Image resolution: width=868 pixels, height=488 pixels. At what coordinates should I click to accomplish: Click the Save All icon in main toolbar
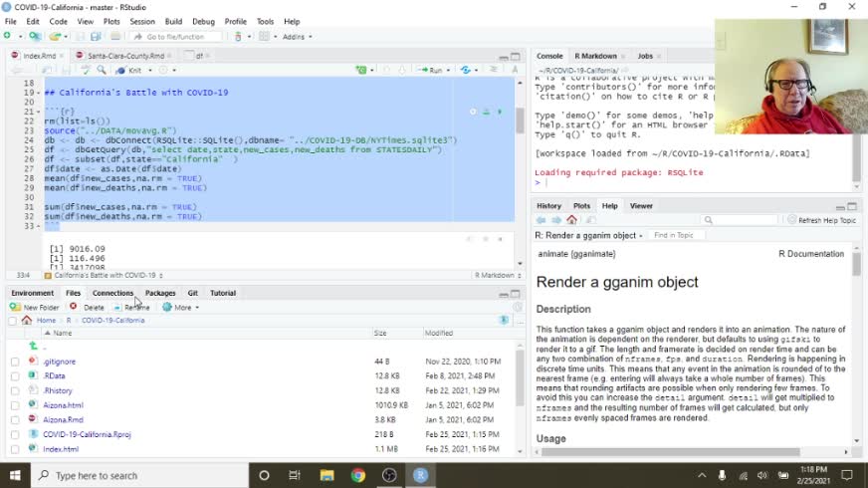pos(96,37)
